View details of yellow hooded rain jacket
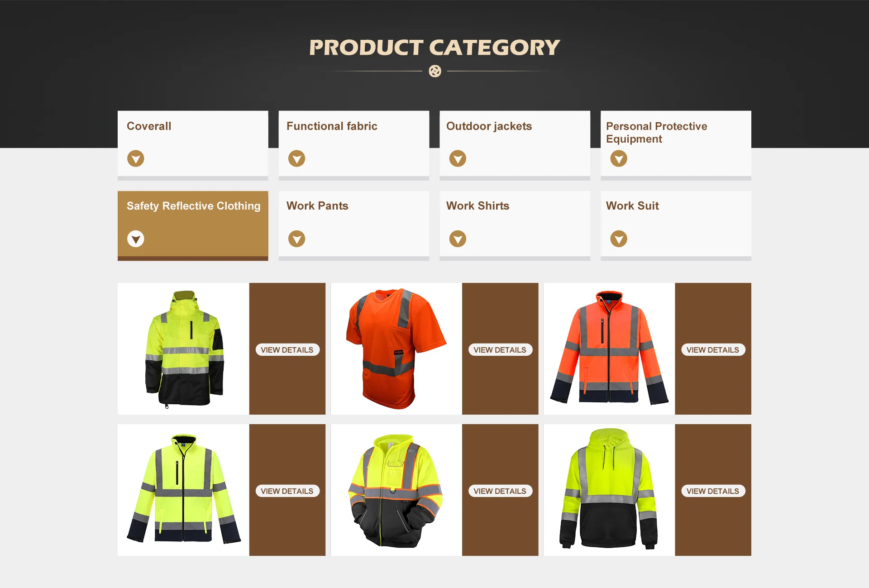The width and height of the screenshot is (869, 588). [287, 350]
